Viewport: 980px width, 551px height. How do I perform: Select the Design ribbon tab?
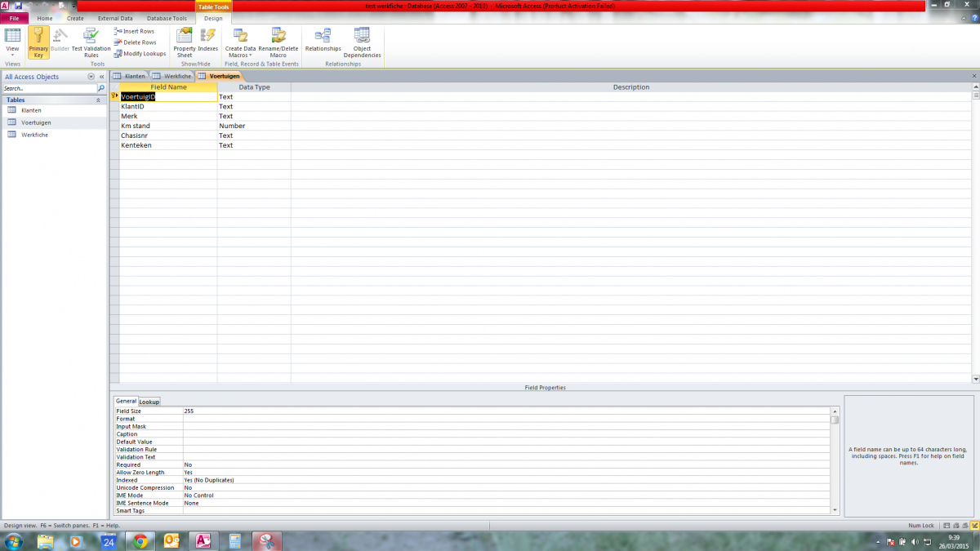pyautogui.click(x=212, y=18)
